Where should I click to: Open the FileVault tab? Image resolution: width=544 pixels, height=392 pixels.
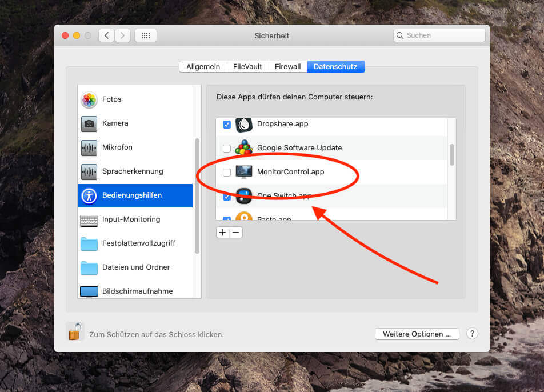point(247,67)
